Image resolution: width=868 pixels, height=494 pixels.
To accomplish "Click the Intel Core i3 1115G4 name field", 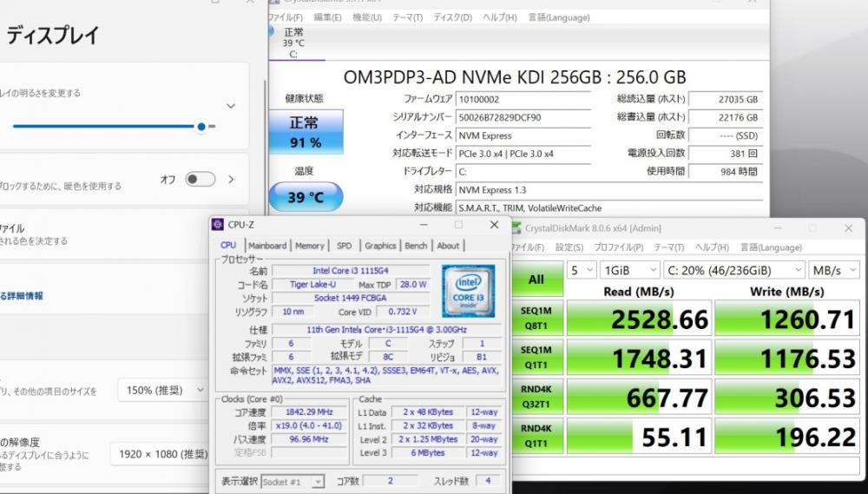I will tap(351, 271).
